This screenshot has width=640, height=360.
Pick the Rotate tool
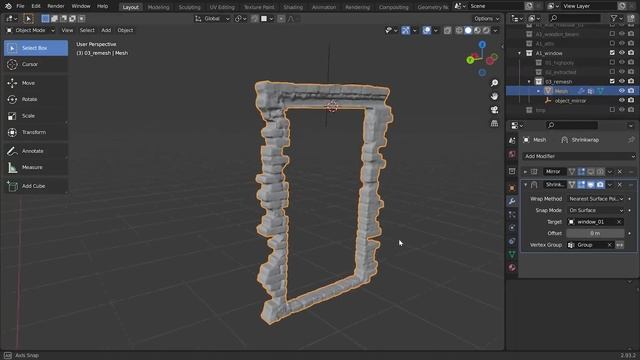pos(36,100)
